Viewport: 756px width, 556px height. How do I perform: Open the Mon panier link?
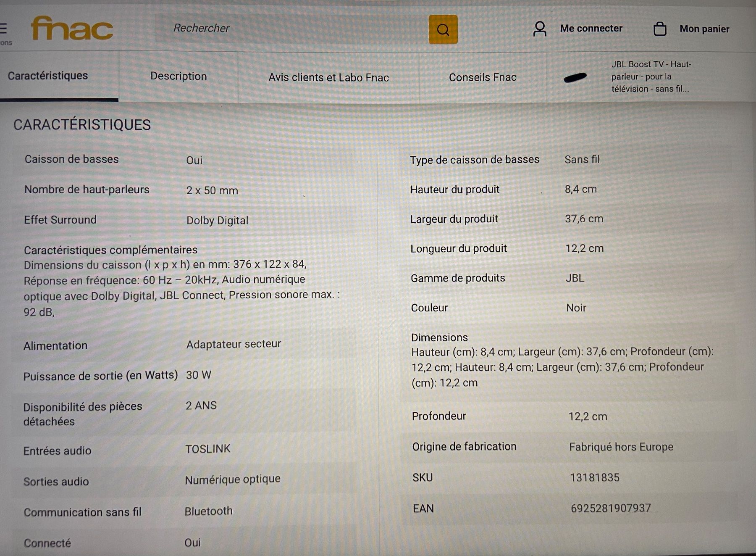coord(704,29)
